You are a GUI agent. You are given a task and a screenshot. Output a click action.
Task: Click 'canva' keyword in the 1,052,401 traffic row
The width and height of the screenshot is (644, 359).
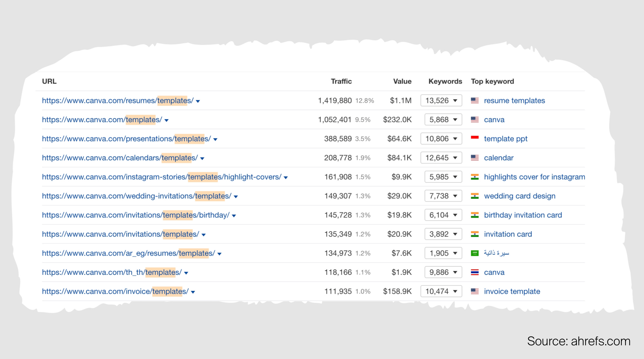(x=494, y=120)
